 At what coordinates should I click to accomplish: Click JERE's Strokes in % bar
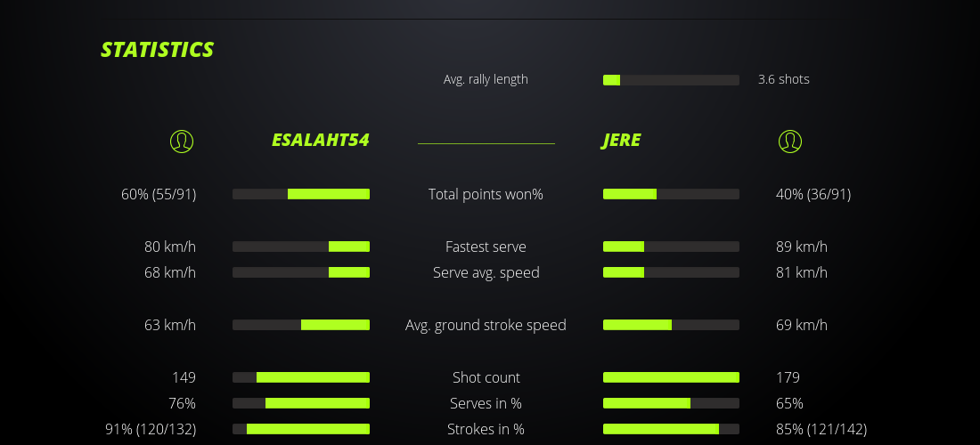(x=671, y=429)
